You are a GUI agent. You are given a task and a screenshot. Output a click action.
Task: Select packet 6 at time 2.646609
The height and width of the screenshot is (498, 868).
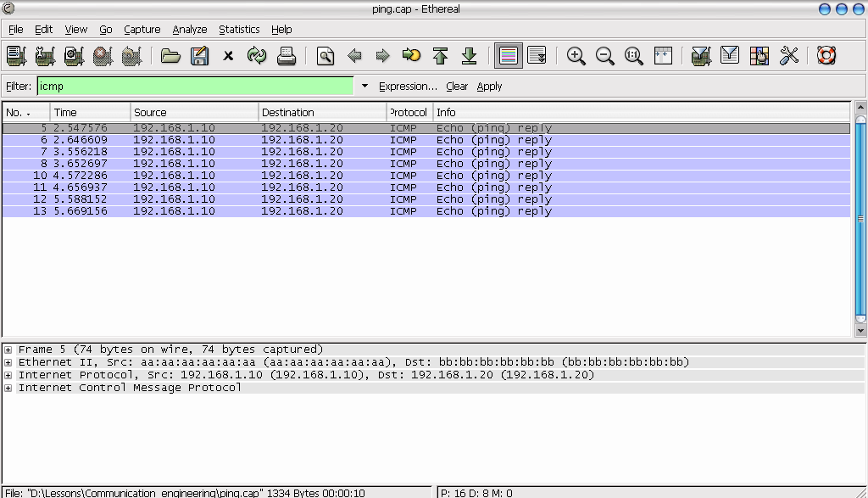tap(426, 140)
